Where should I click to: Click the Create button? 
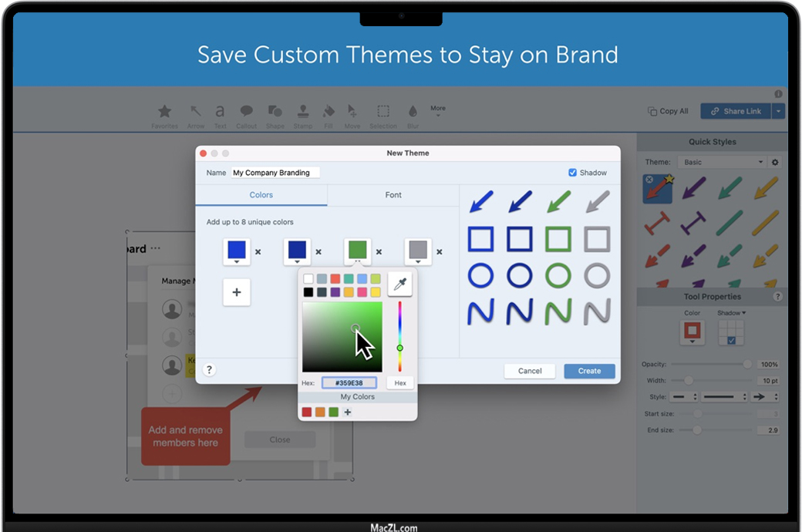(x=589, y=371)
